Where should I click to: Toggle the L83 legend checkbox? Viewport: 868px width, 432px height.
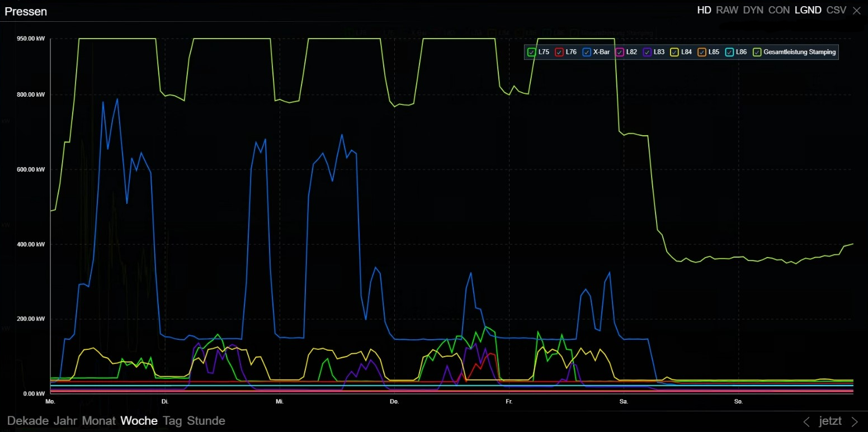tap(647, 52)
